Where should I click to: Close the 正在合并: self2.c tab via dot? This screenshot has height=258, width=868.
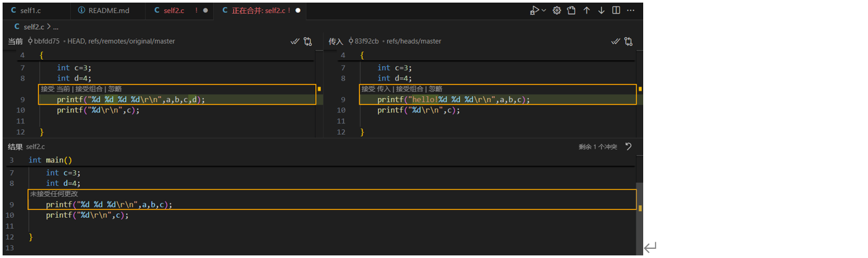coord(298,11)
